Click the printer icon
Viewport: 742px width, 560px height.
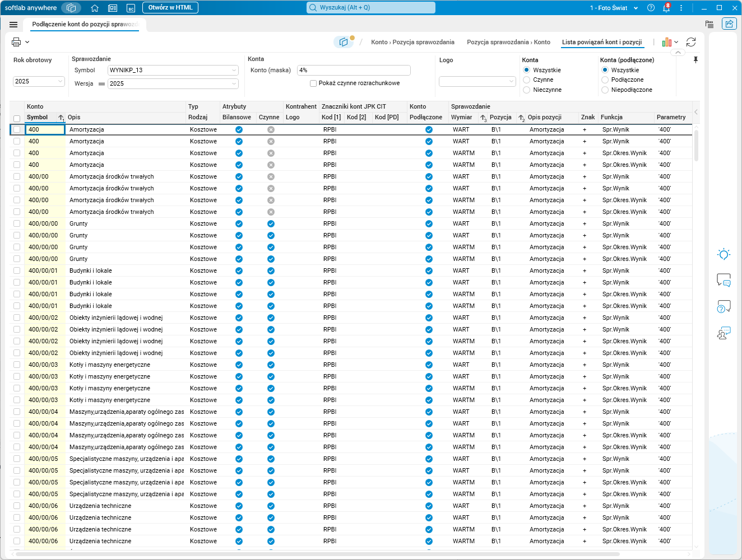16,42
